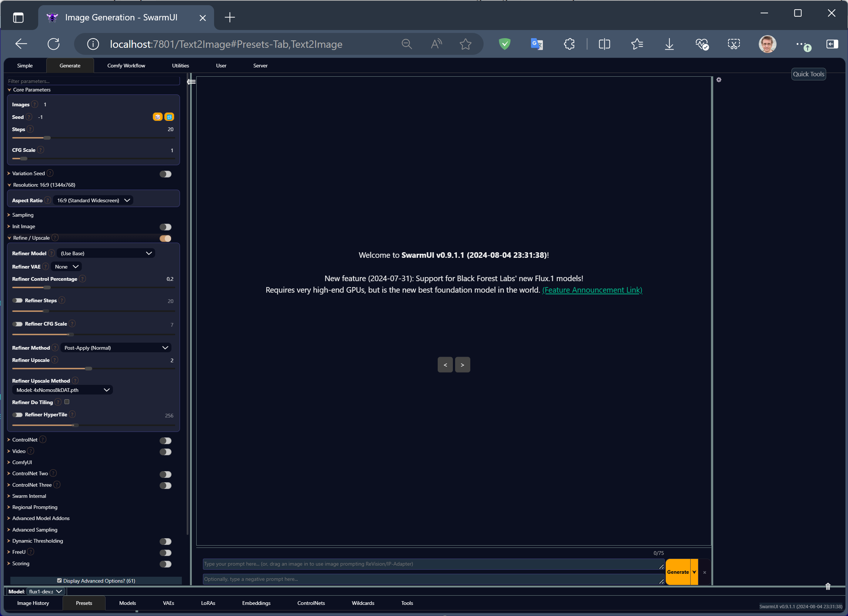This screenshot has width=848, height=616.
Task: Open the favorites list icon
Action: pos(637,44)
